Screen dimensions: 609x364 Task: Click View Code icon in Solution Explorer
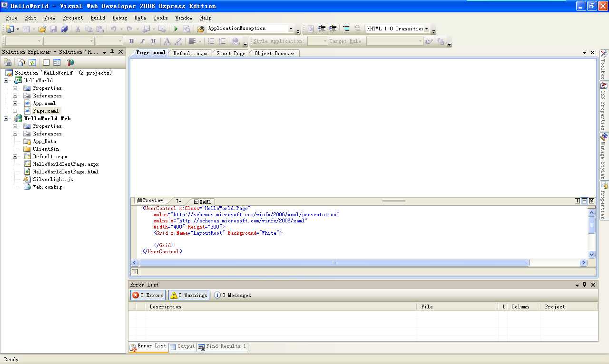[46, 62]
